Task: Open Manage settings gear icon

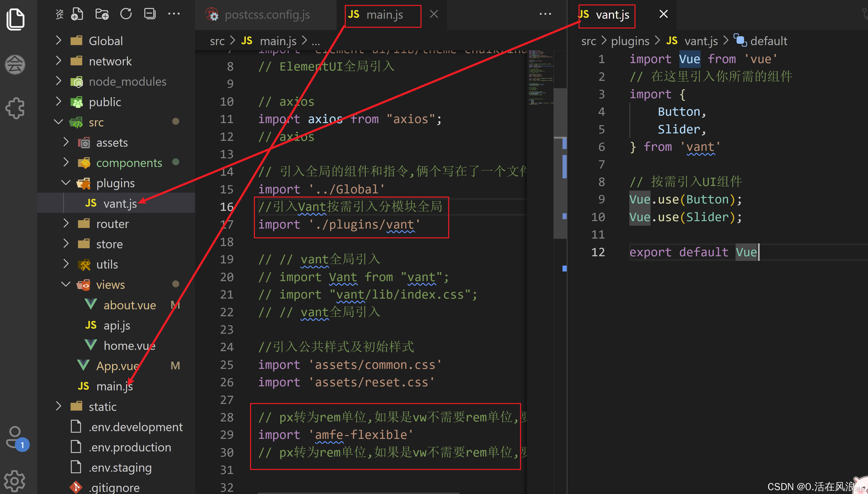Action: [x=15, y=481]
